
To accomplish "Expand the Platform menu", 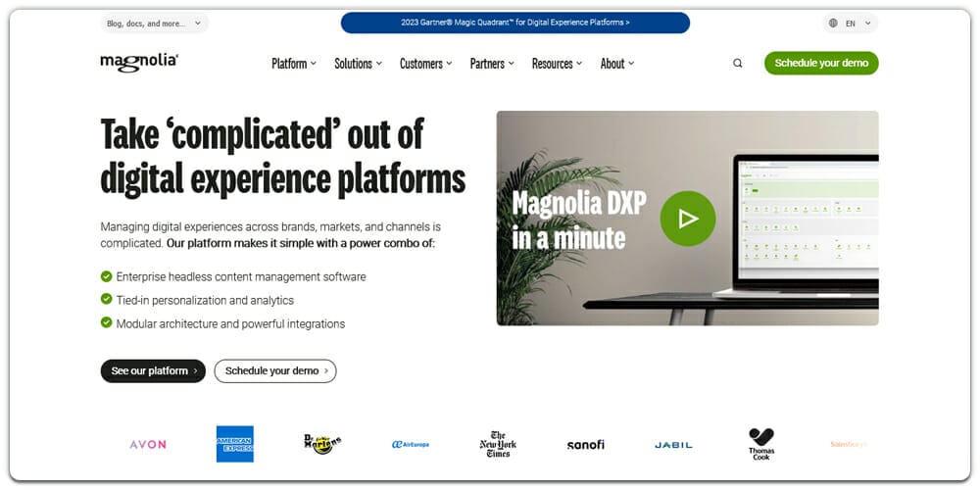I will point(294,64).
